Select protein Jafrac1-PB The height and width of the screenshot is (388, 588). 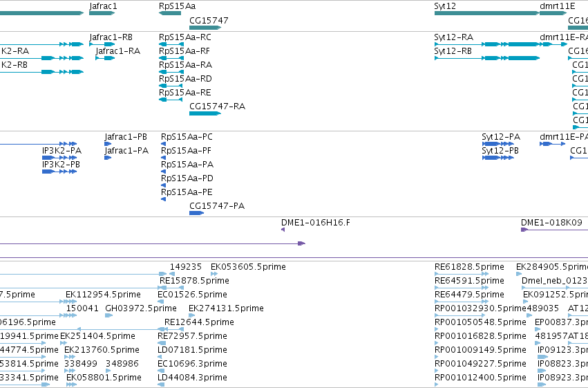[x=108, y=144]
